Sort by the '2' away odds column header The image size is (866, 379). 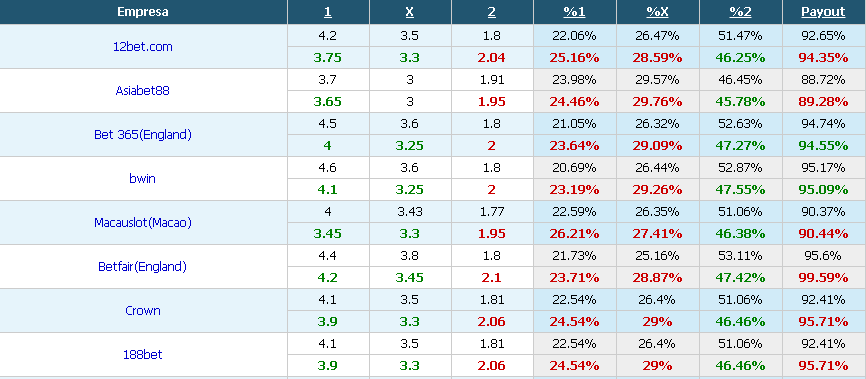492,12
